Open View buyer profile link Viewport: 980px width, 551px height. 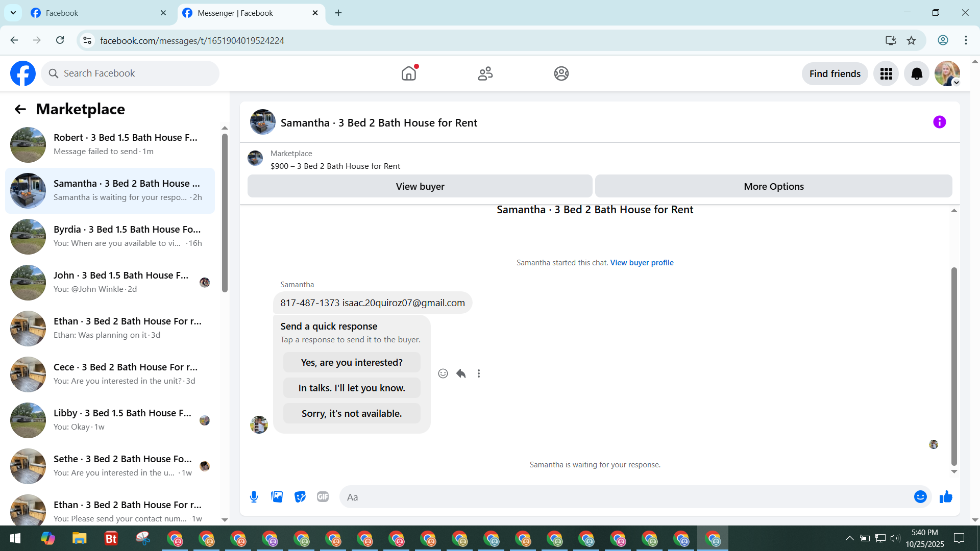coord(642,263)
